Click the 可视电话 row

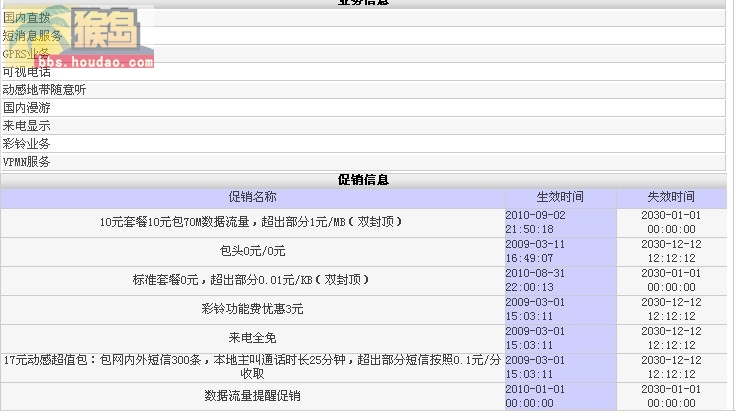[x=363, y=72]
